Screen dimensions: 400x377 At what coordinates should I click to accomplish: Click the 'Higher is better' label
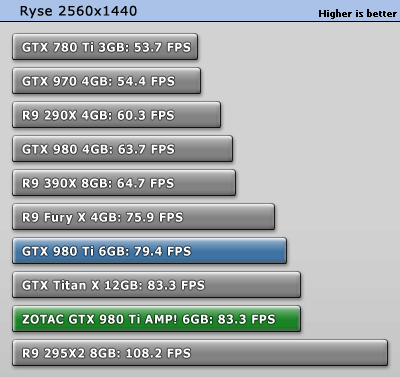(x=357, y=14)
